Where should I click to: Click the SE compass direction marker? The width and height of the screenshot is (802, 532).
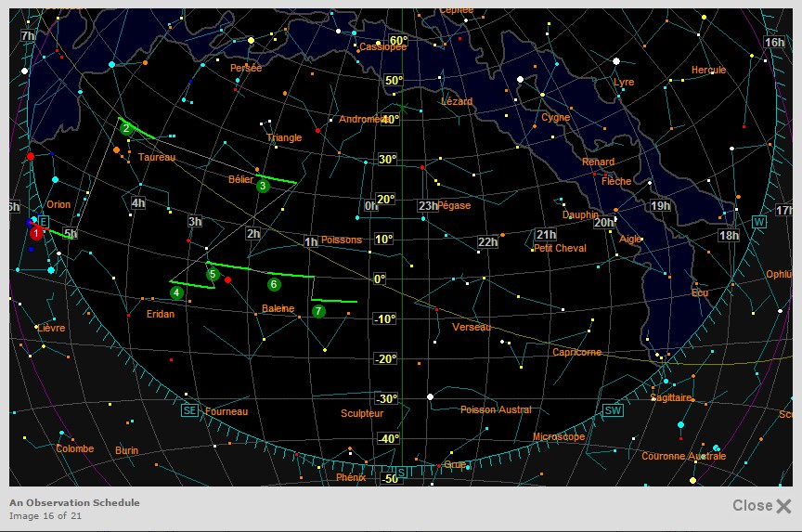pos(189,410)
